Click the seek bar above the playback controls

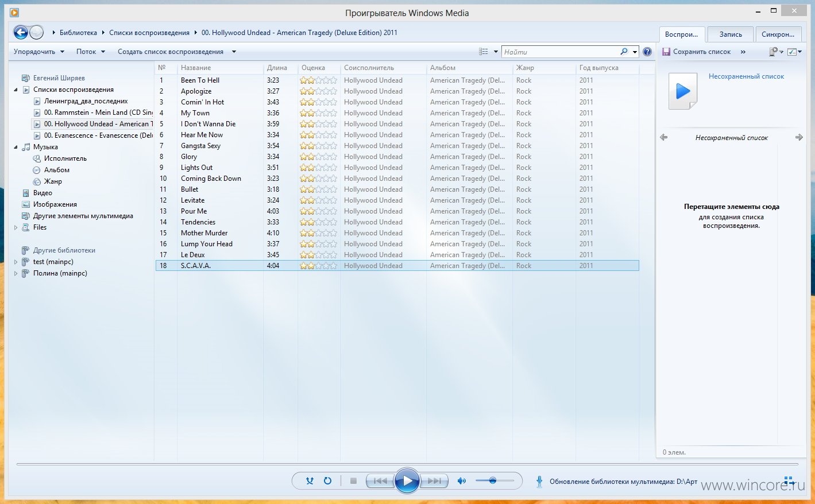[x=407, y=464]
